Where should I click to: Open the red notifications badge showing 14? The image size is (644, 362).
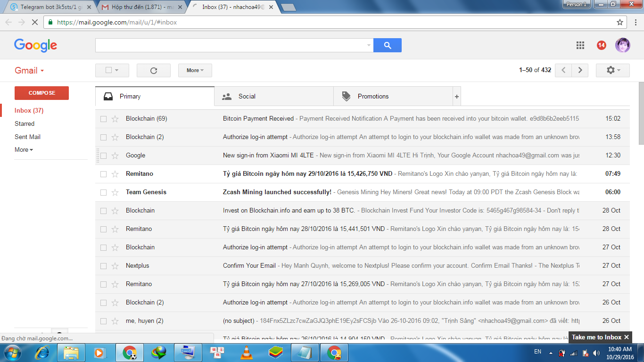601,45
